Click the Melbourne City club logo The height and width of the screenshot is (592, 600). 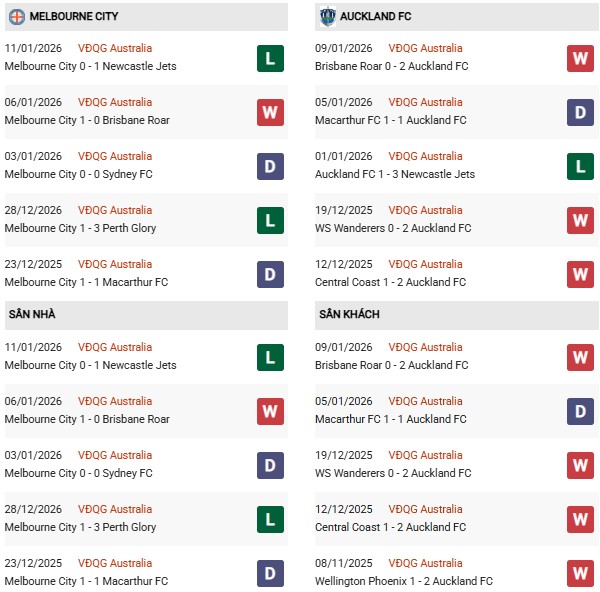click(17, 17)
